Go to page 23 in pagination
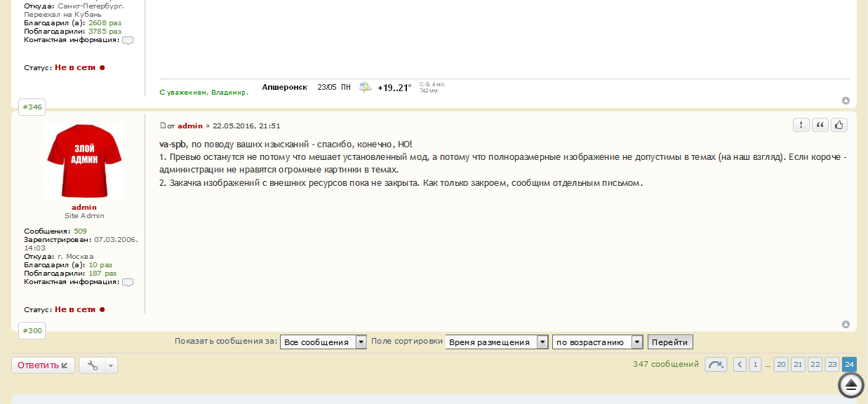Image resolution: width=868 pixels, height=404 pixels. coord(832,365)
